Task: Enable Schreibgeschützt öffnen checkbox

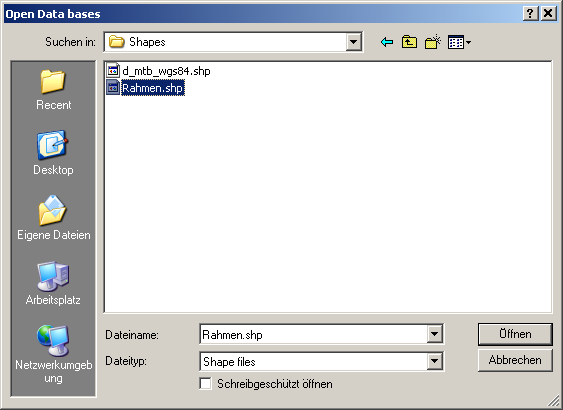Action: point(205,383)
